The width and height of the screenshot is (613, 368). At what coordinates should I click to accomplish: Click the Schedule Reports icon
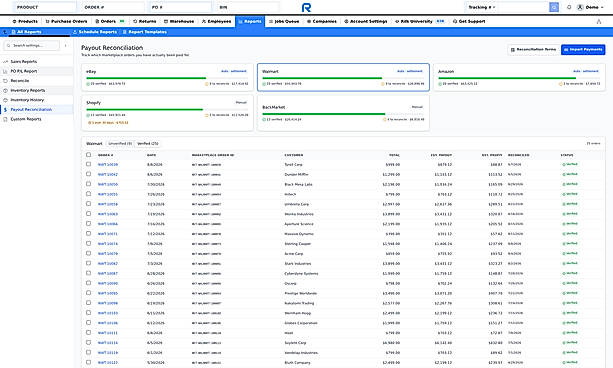(75, 32)
